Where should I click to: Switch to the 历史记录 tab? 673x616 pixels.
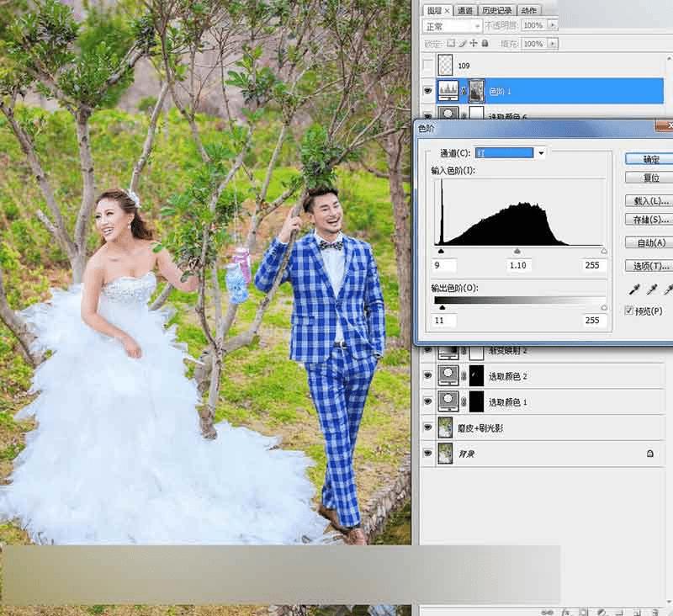pyautogui.click(x=498, y=10)
